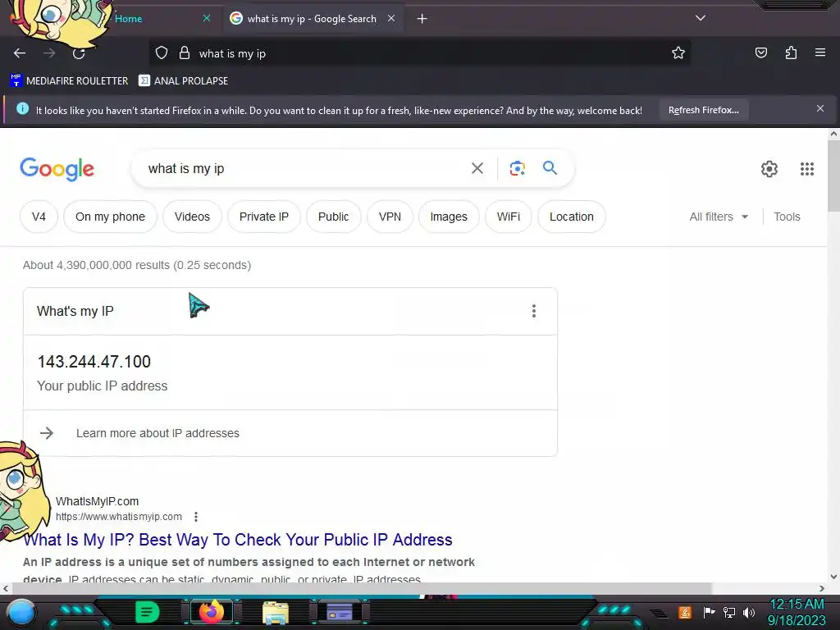The width and height of the screenshot is (840, 630).
Task: Switch to Videos results
Action: pyautogui.click(x=192, y=217)
